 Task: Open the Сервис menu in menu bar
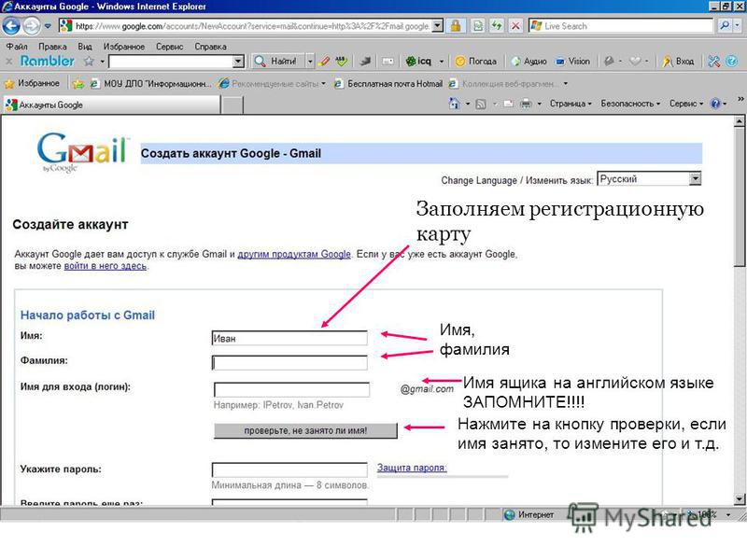point(170,47)
